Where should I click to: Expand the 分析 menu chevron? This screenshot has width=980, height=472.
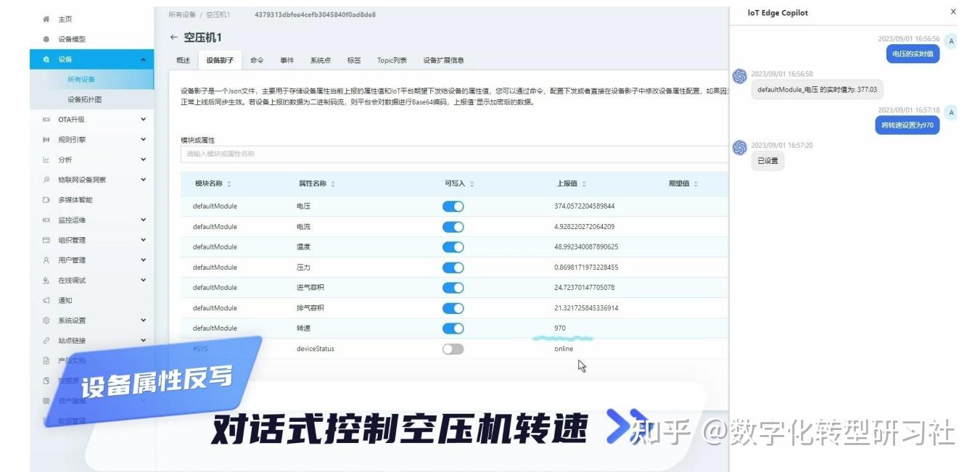[x=144, y=160]
